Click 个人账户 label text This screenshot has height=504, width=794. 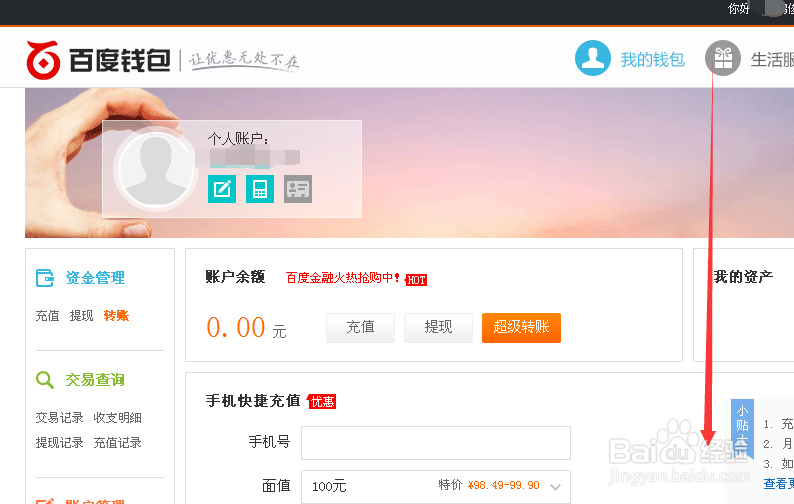tap(238, 138)
